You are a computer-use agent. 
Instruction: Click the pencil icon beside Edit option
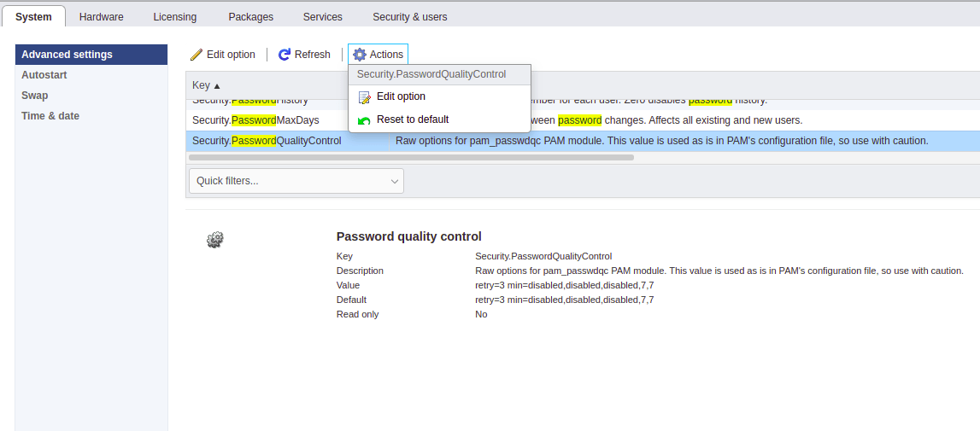pyautogui.click(x=197, y=55)
